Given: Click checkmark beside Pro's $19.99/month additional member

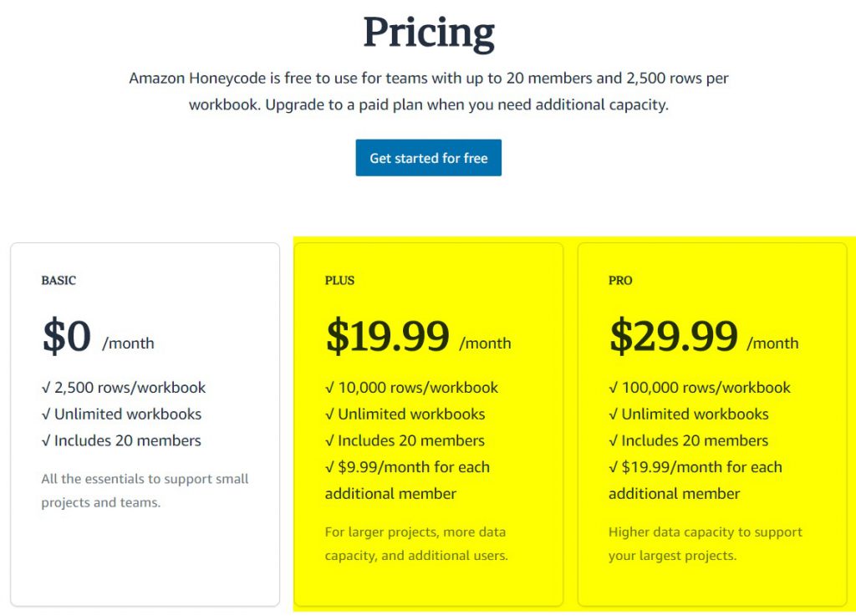Looking at the screenshot, I should pyautogui.click(x=613, y=467).
